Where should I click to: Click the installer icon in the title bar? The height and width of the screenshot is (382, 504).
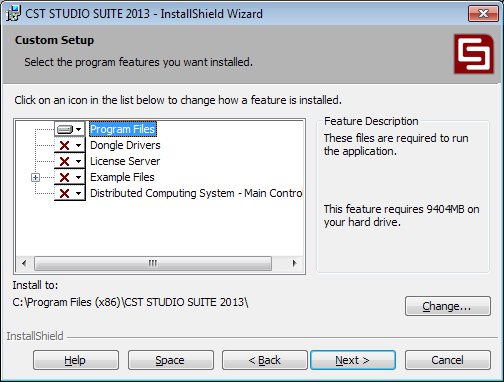(x=13, y=13)
